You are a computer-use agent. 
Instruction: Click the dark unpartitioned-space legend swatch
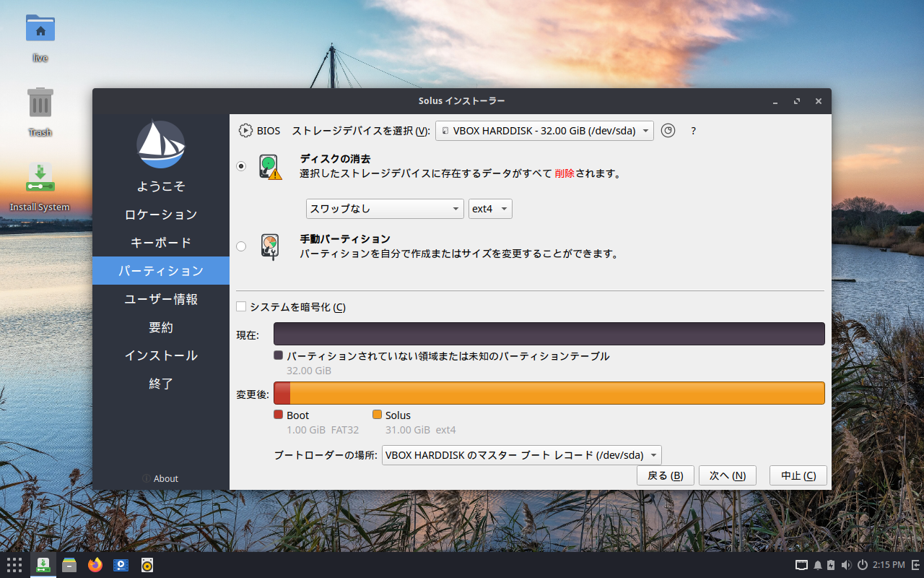(x=278, y=355)
